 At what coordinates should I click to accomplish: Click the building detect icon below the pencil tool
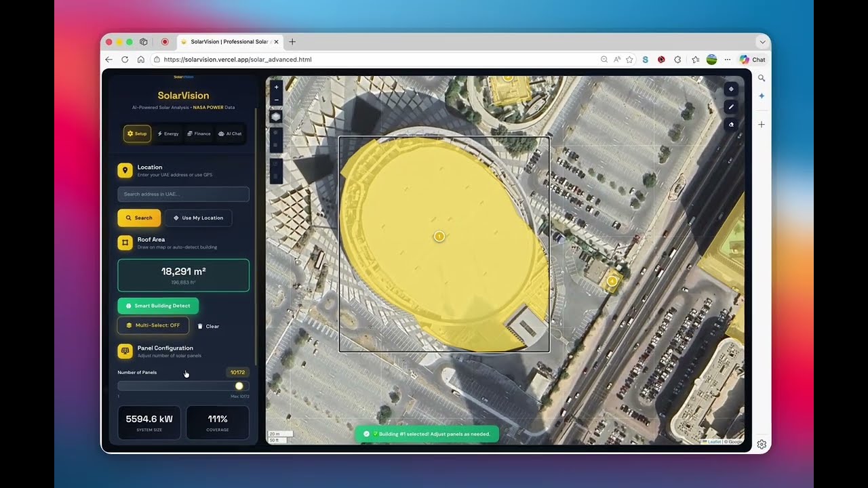pos(731,124)
